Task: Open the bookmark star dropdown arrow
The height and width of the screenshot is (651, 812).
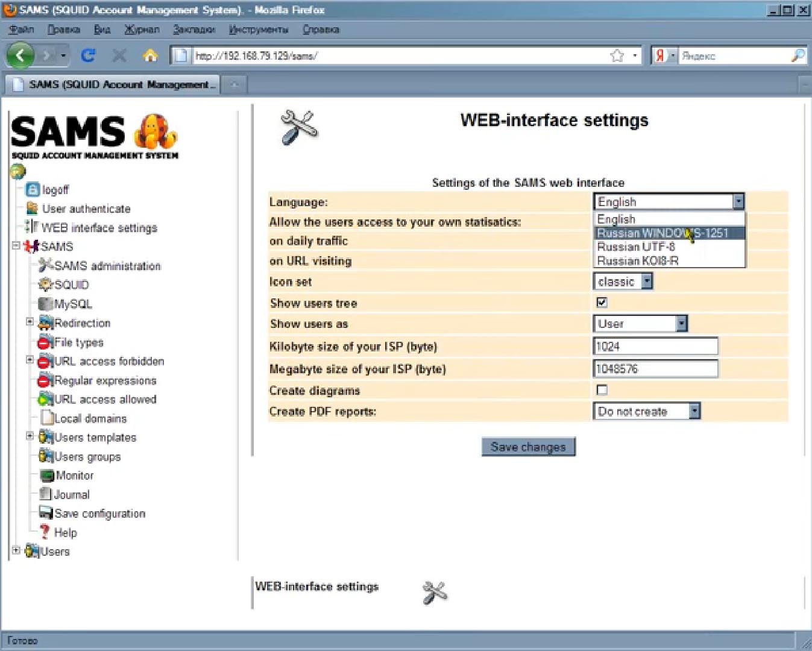Action: point(635,55)
